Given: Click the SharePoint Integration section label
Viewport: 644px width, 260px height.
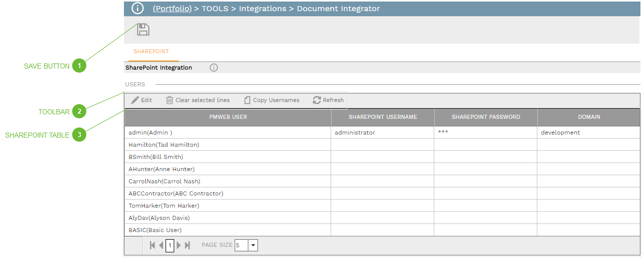Looking at the screenshot, I should 159,68.
